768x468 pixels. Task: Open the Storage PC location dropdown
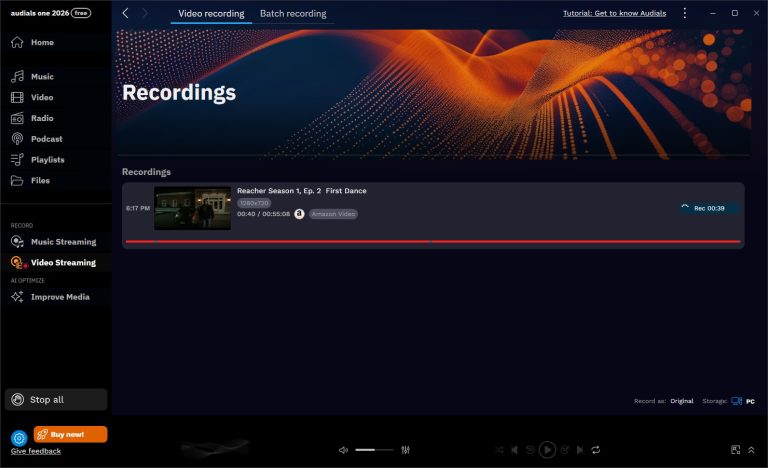click(742, 401)
